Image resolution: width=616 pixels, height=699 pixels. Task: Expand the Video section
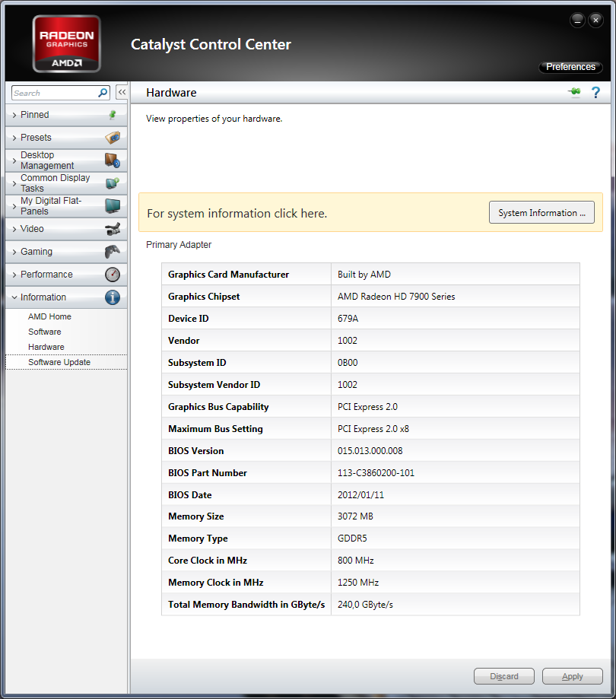[66, 229]
